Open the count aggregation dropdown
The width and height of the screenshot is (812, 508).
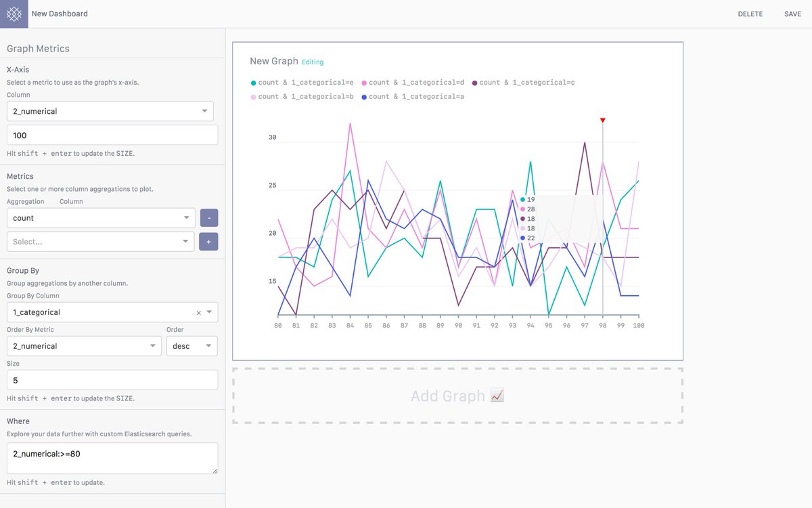point(101,218)
